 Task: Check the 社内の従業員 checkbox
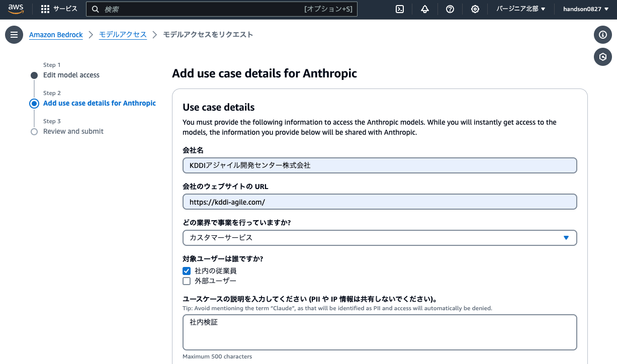(x=187, y=271)
